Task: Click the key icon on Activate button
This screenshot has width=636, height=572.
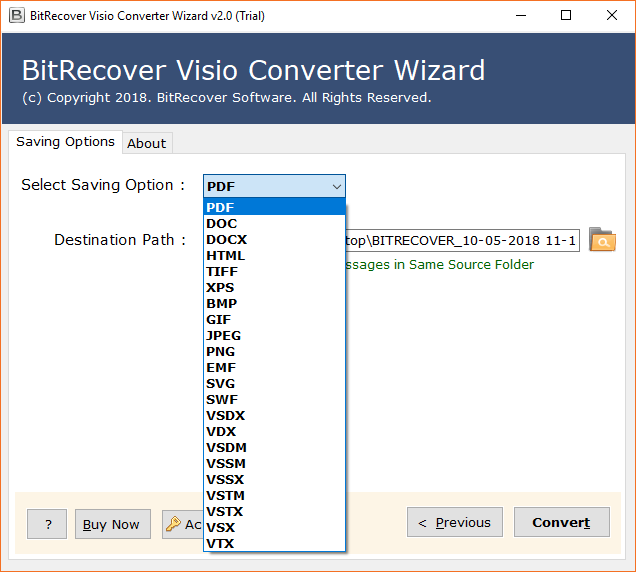Action: click(173, 524)
